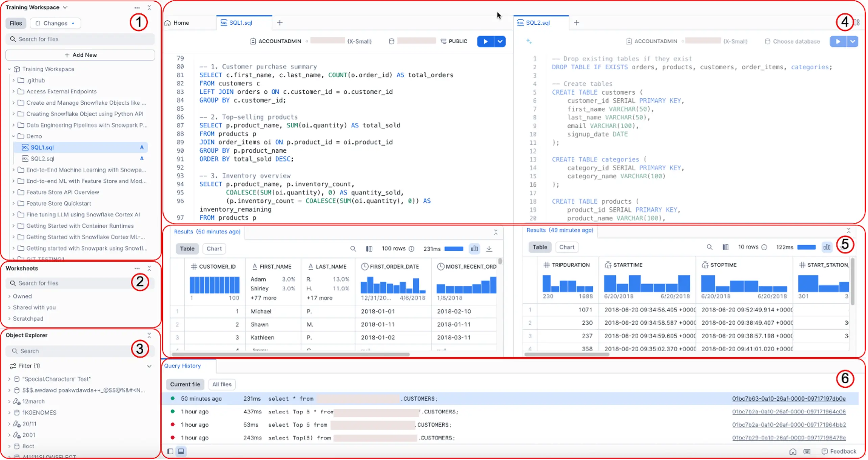Open the run options dropdown beside run button
868x460 pixels.
[x=500, y=42]
